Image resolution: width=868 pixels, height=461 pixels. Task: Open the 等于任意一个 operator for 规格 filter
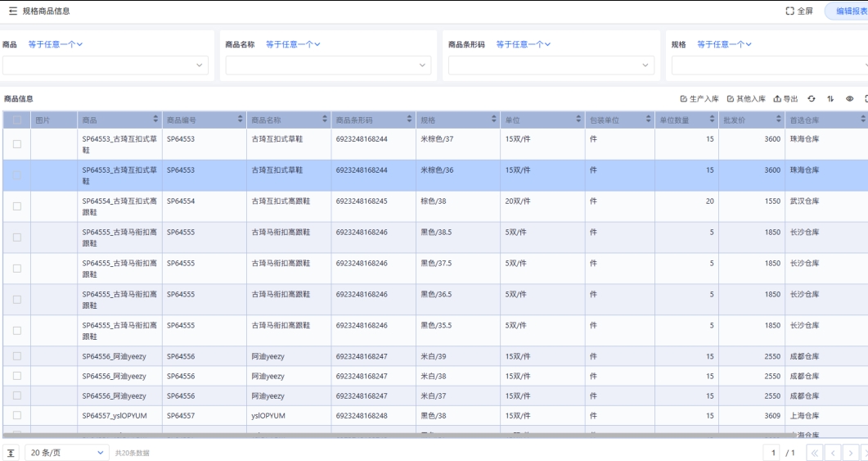tap(724, 43)
